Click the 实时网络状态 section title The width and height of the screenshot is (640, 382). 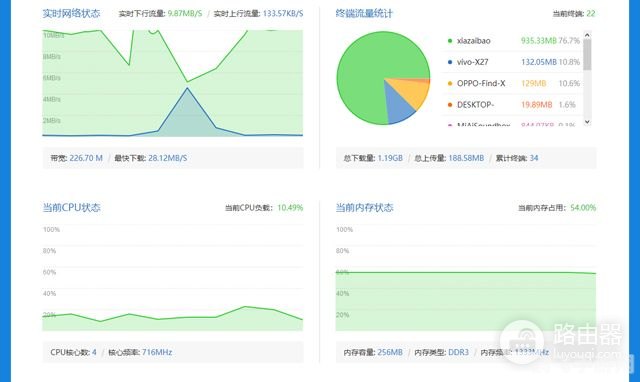tap(71, 13)
